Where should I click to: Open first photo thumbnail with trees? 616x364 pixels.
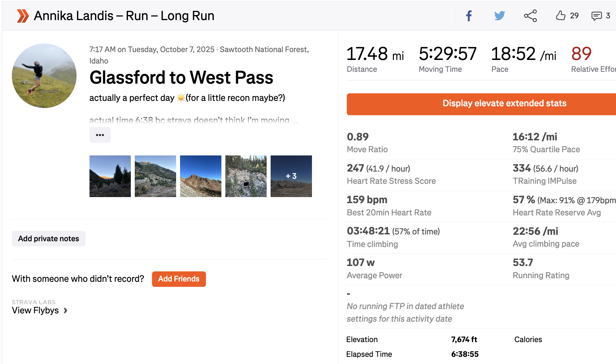(110, 176)
